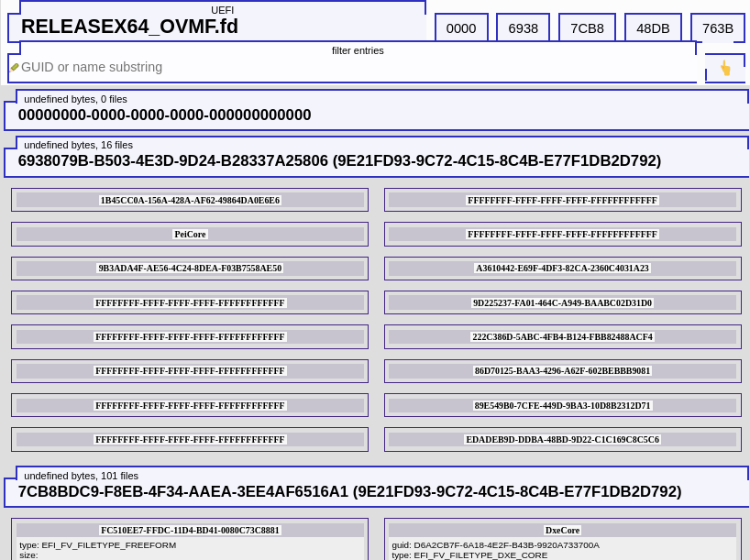Jump to the 48DB volume
The width and height of the screenshot is (750, 560).
(x=653, y=28)
